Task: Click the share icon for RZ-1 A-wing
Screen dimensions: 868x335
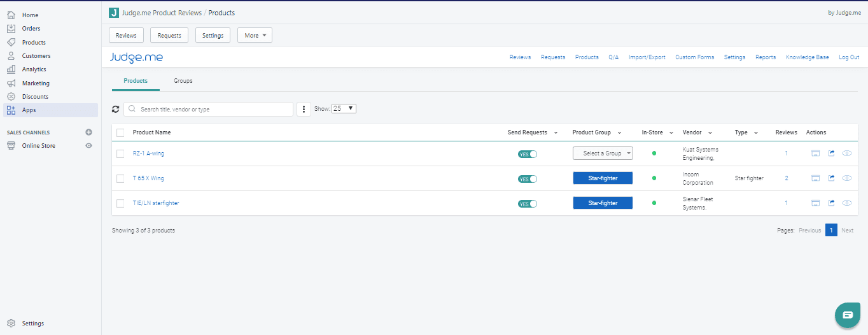Action: pyautogui.click(x=831, y=153)
